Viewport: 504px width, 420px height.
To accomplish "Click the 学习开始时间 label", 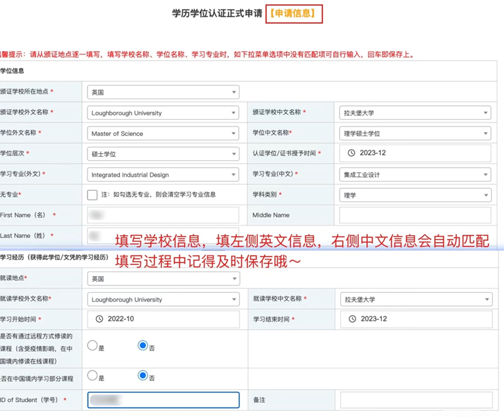I will click(x=19, y=319).
